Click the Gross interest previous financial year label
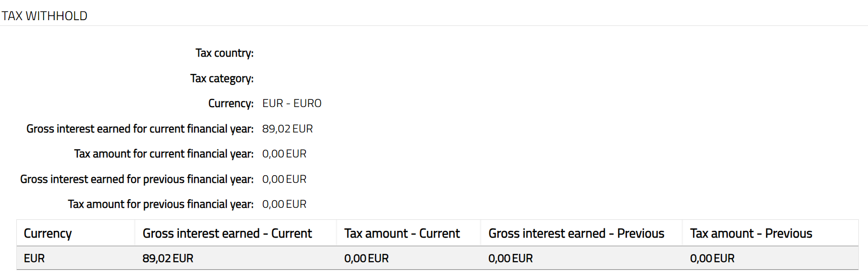868x275 pixels. pos(136,179)
